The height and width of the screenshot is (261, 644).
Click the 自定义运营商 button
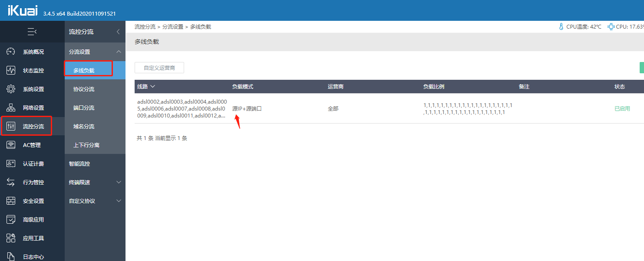(x=159, y=68)
